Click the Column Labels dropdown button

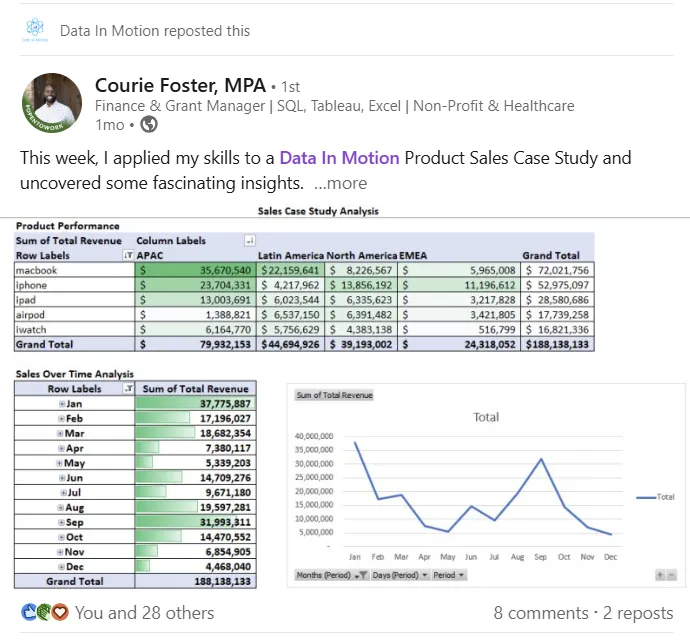(x=250, y=240)
